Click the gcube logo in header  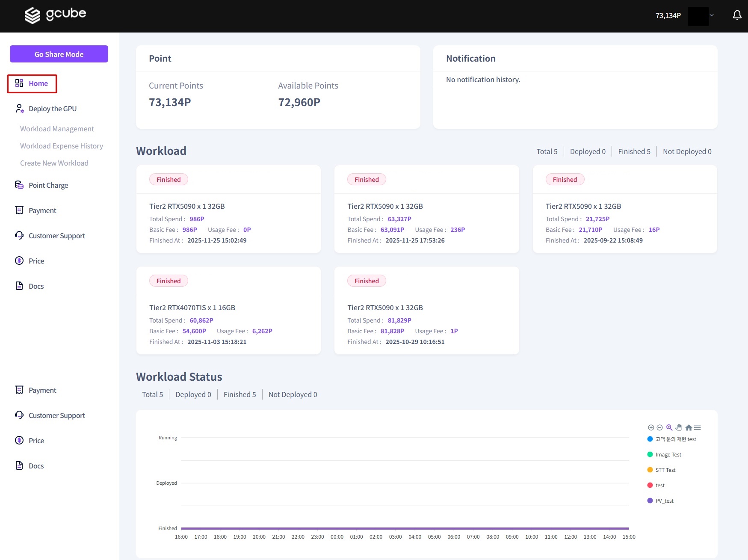(x=55, y=15)
